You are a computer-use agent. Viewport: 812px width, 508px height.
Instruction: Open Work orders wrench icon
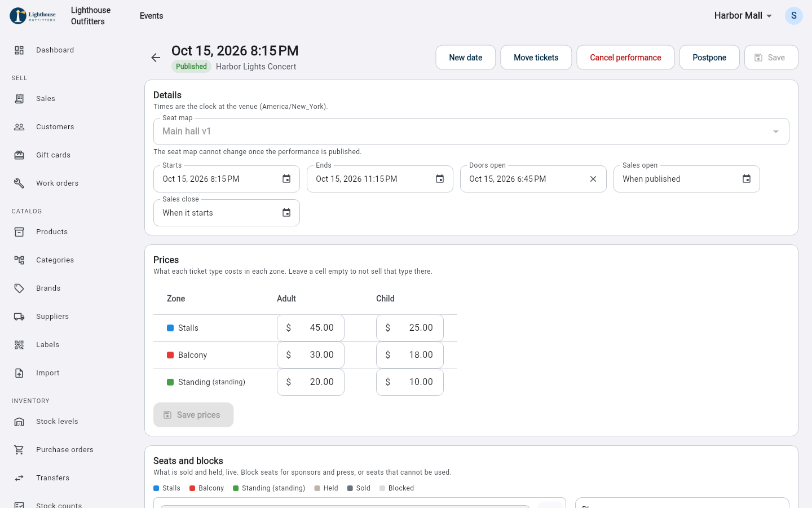click(19, 183)
